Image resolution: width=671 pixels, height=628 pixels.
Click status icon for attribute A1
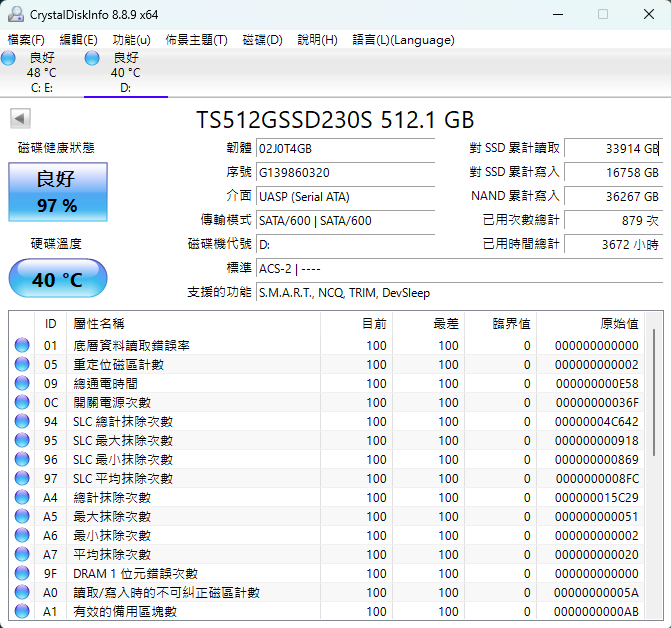[x=22, y=611]
